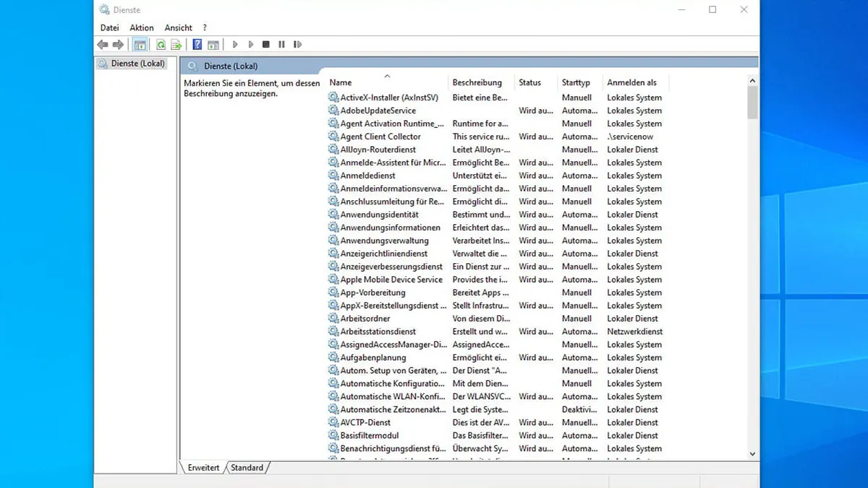The image size is (868, 488).
Task: Refresh the services list
Action: 161,44
